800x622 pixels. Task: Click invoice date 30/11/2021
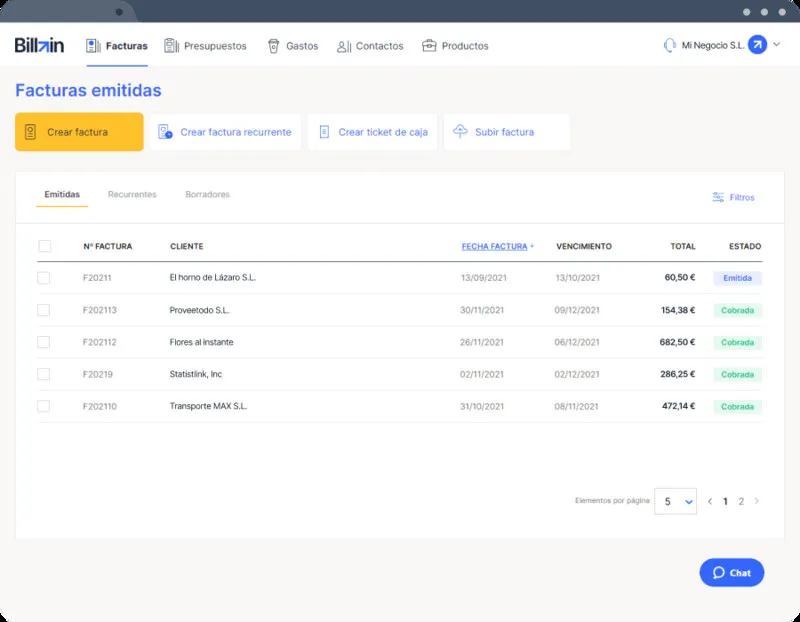pos(482,310)
